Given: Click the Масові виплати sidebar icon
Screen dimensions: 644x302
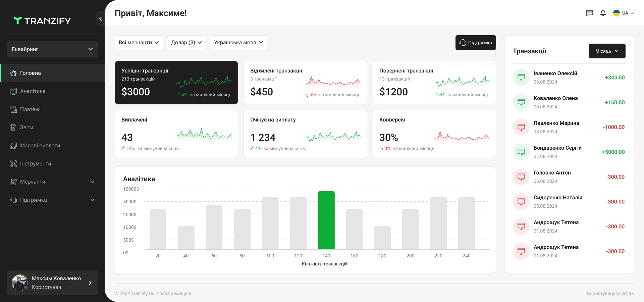Looking at the screenshot, I should click(x=13, y=146).
